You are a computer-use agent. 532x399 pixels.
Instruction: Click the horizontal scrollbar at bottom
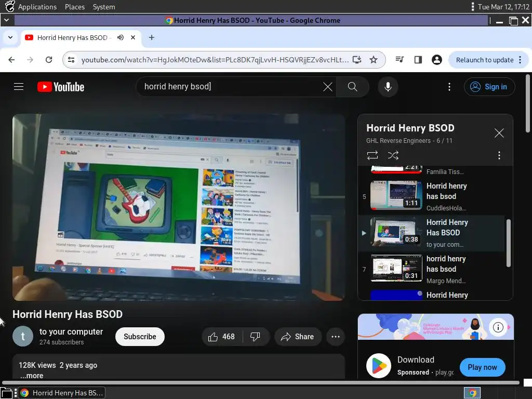(x=261, y=383)
